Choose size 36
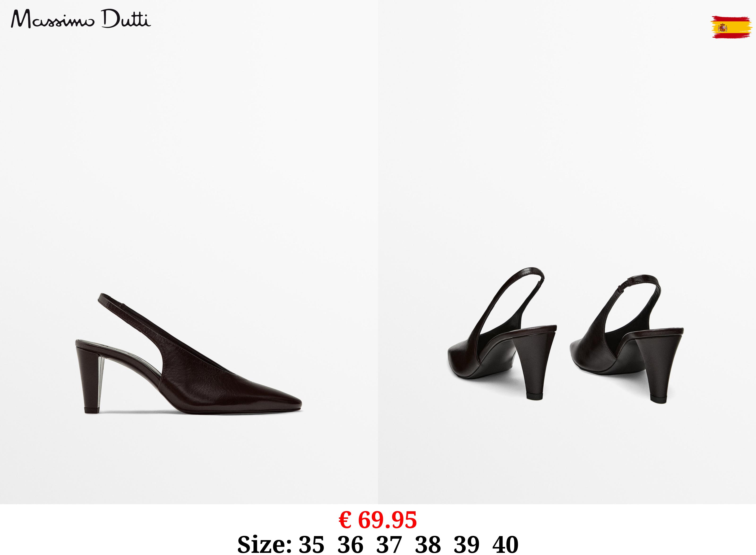Viewport: 756px width, 555px height. coord(350,544)
